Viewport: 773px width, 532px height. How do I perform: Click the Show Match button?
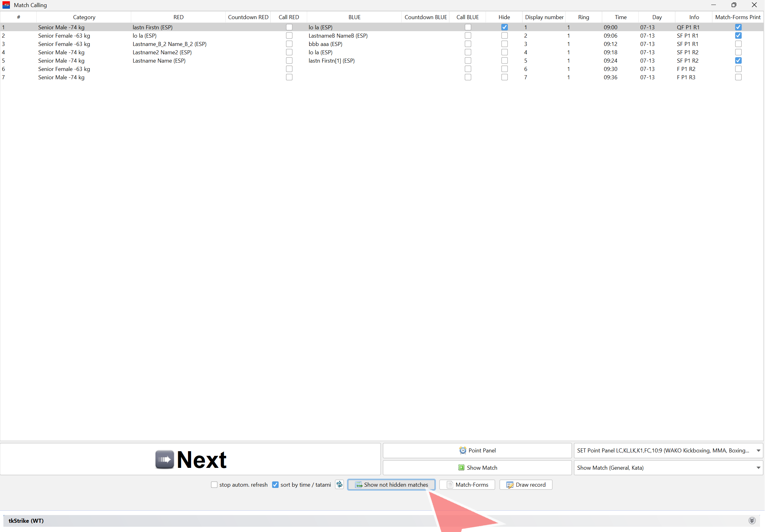coord(477,468)
